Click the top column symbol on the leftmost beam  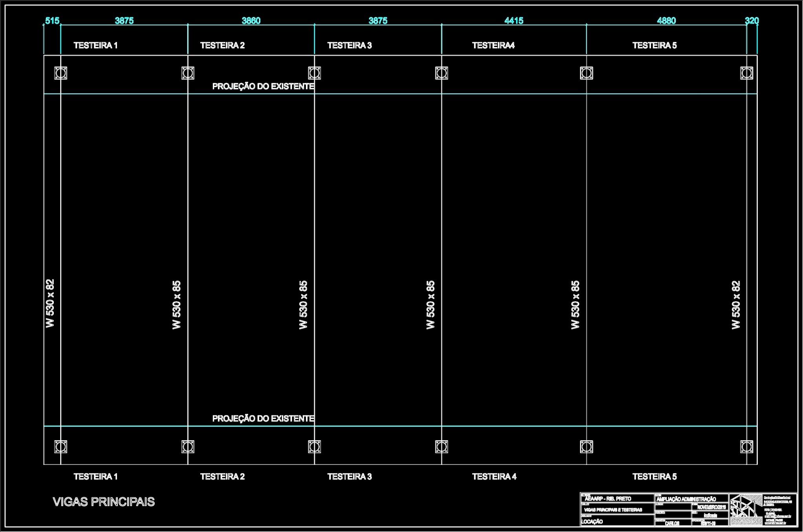coord(60,73)
